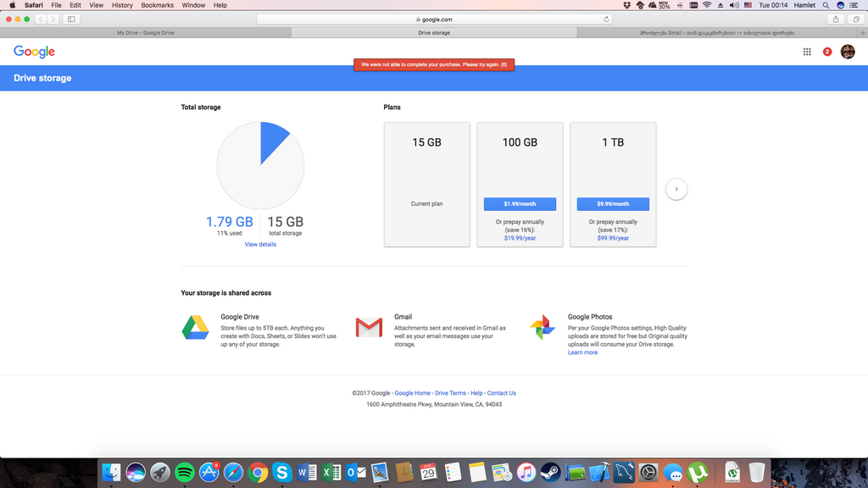
Task: Launch Microsoft Word from the Dock
Action: tap(306, 473)
